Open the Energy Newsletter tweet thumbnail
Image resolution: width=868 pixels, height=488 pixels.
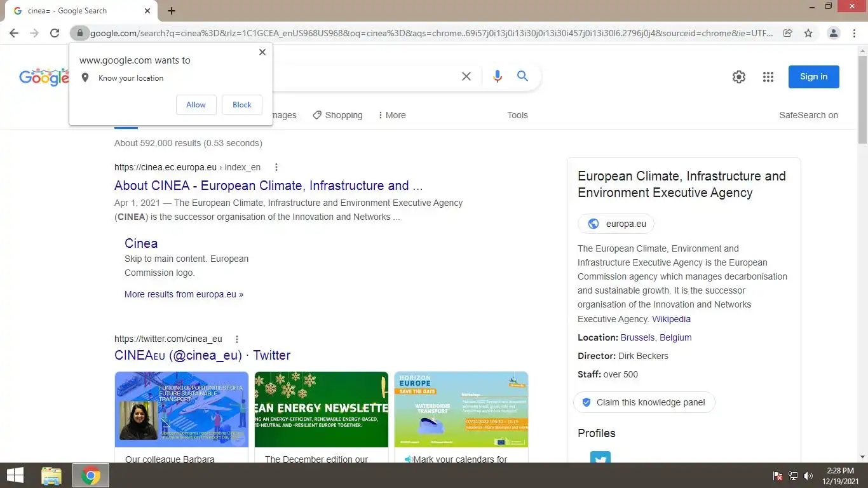tap(322, 410)
